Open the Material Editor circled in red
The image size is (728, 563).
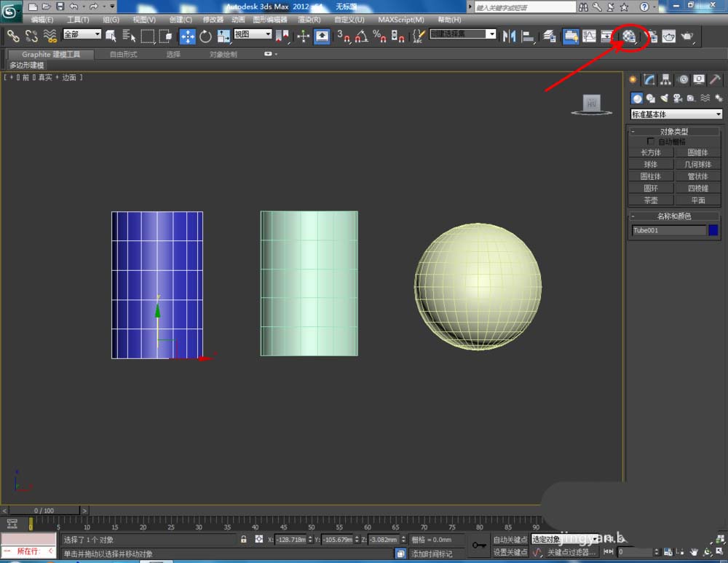click(x=629, y=36)
